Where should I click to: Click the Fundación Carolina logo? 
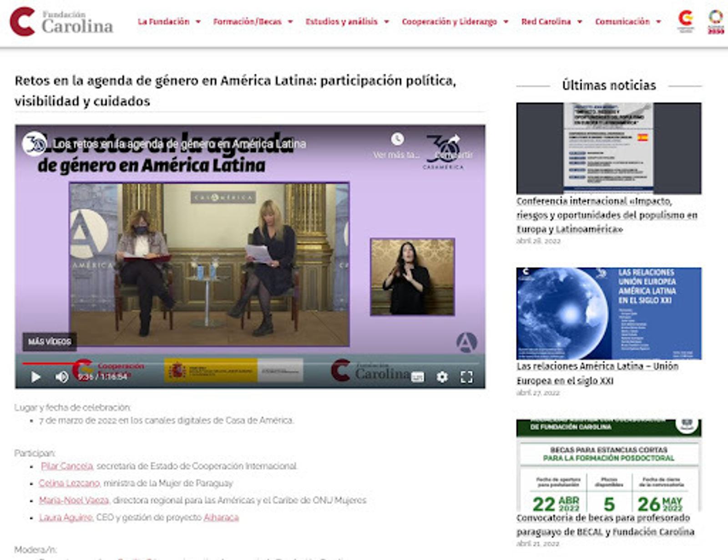click(61, 21)
